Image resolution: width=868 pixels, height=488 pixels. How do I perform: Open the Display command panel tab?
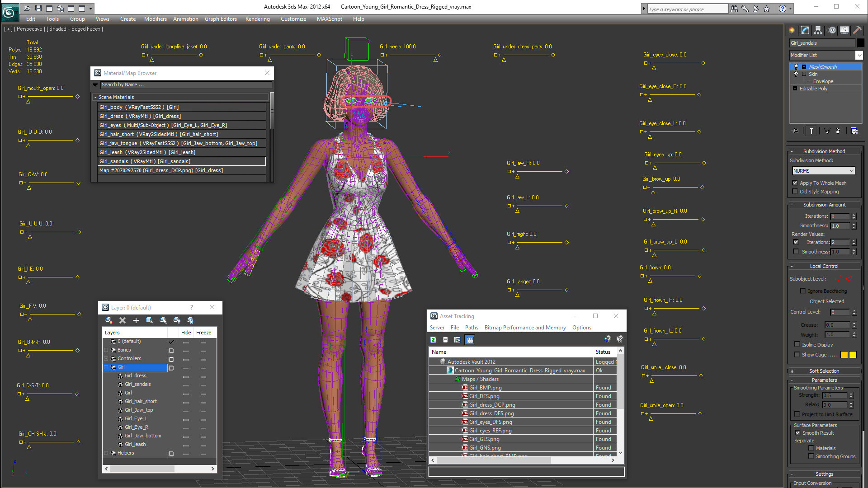(844, 30)
